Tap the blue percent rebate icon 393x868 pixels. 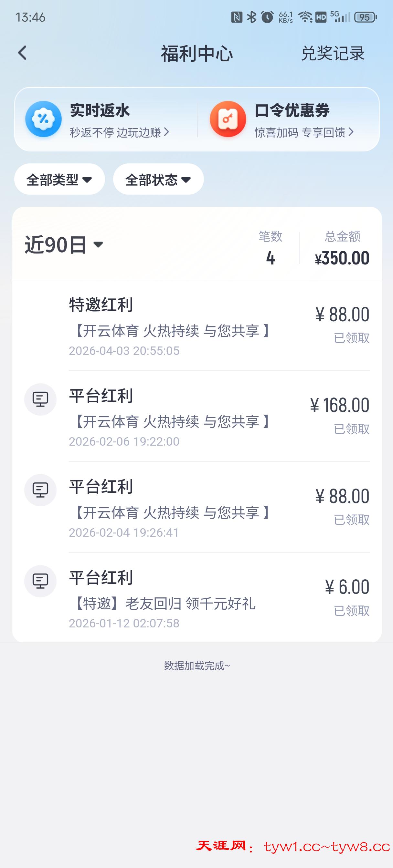pyautogui.click(x=44, y=119)
